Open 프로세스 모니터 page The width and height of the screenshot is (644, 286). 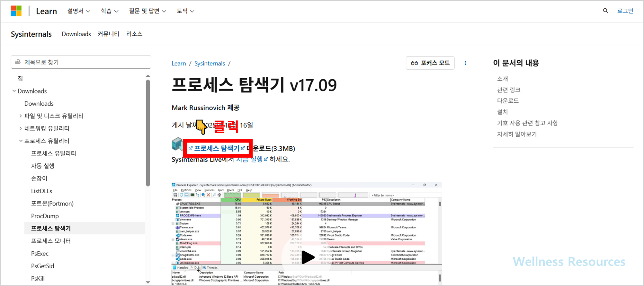(51, 241)
